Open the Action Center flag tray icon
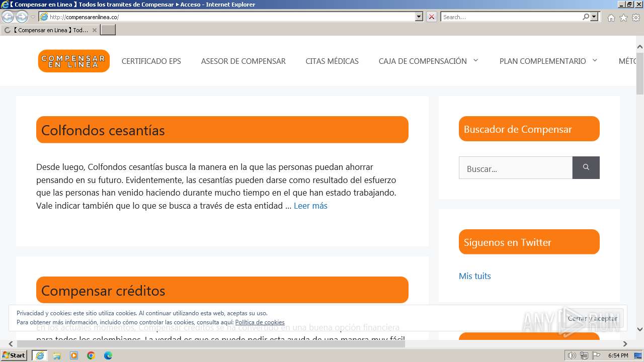 click(x=596, y=355)
